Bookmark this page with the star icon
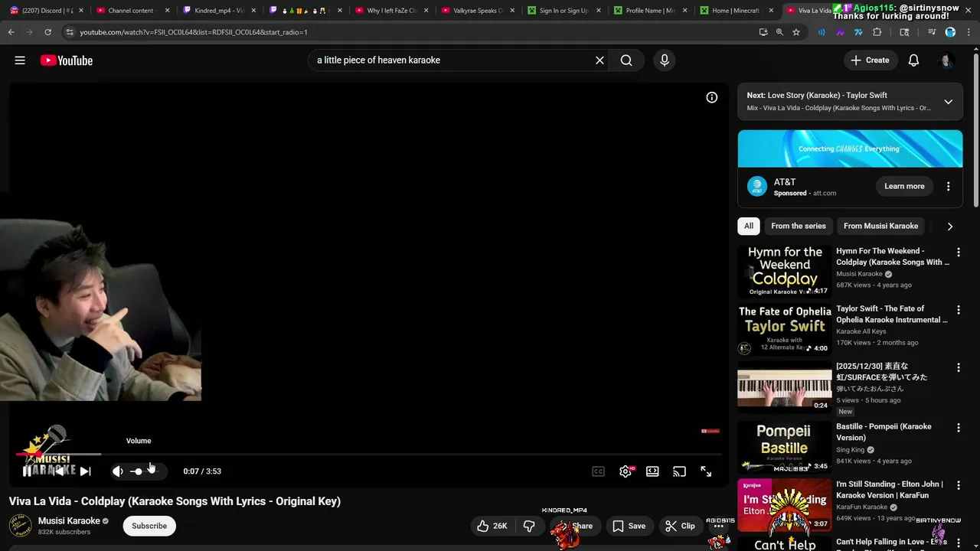Screen dimensions: 980x551 (x=796, y=32)
